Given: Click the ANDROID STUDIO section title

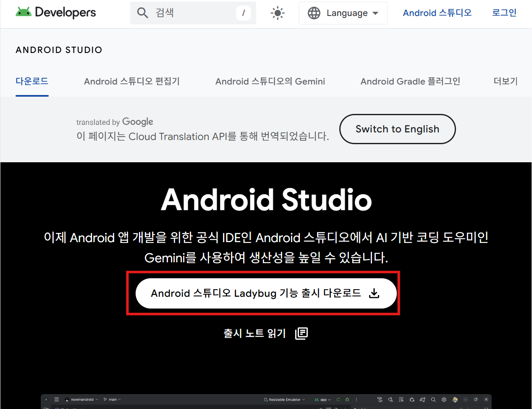Looking at the screenshot, I should tap(59, 50).
